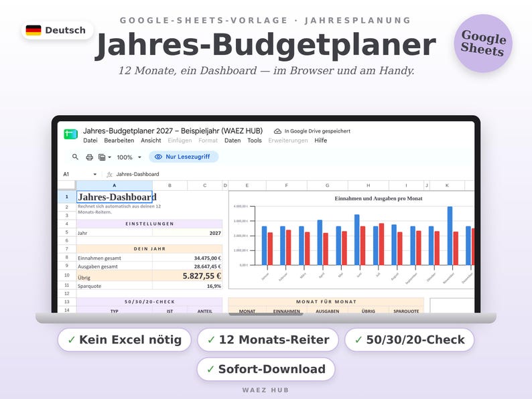Select column E header
Viewport: 532px width, 399px height.
[x=247, y=185]
